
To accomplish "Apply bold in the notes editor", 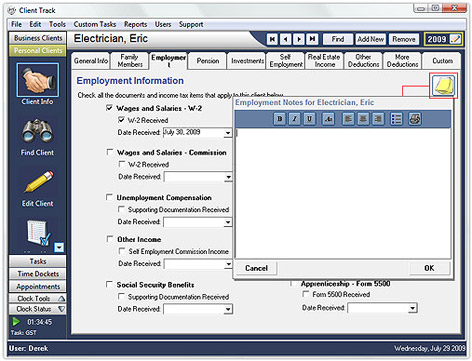I will (280, 119).
